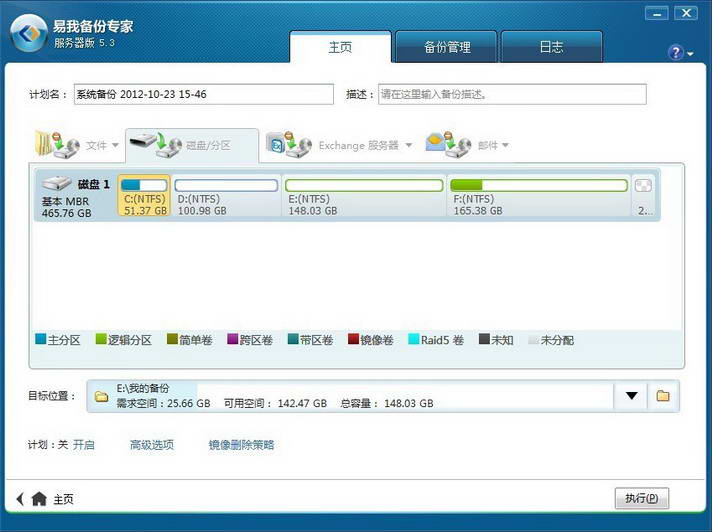Image resolution: width=712 pixels, height=532 pixels.
Task: Click the C: partition usage bar
Action: click(144, 185)
